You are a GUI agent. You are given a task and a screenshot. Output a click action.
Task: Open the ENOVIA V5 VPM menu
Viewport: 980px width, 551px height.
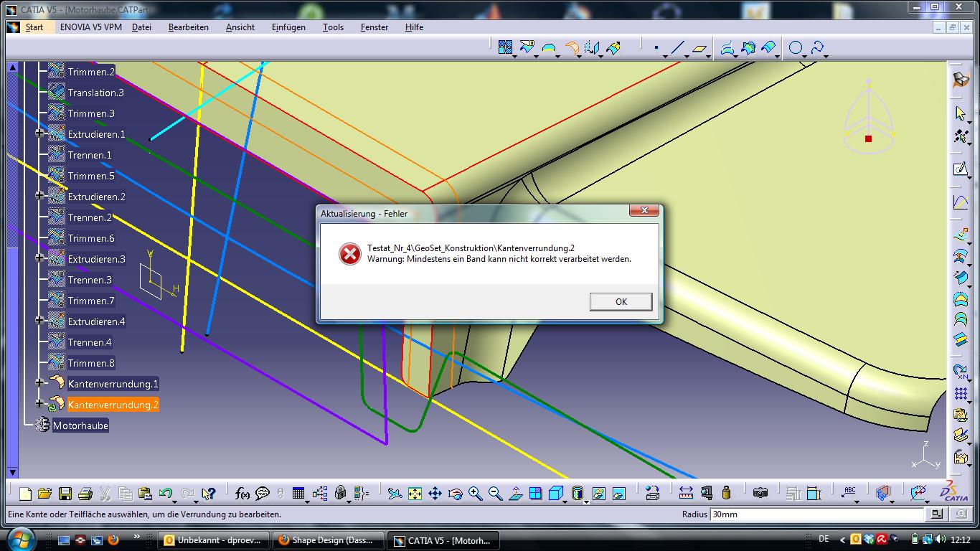coord(91,27)
